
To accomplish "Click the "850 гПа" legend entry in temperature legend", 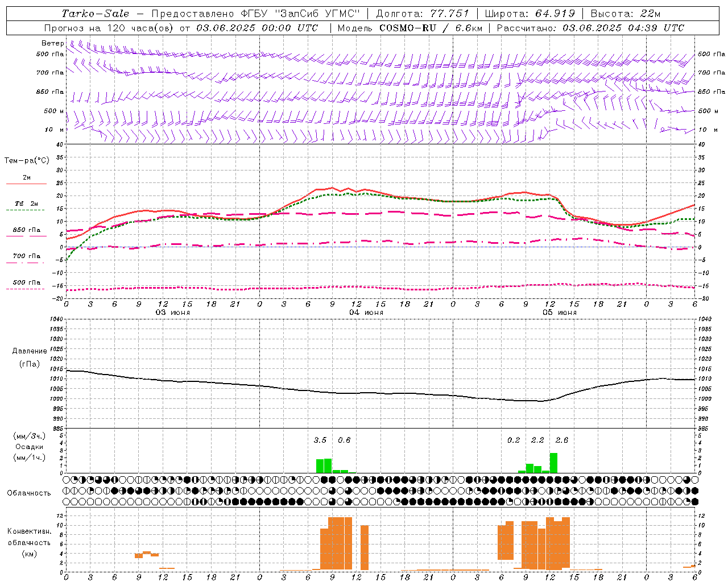I will pyautogui.click(x=27, y=230).
